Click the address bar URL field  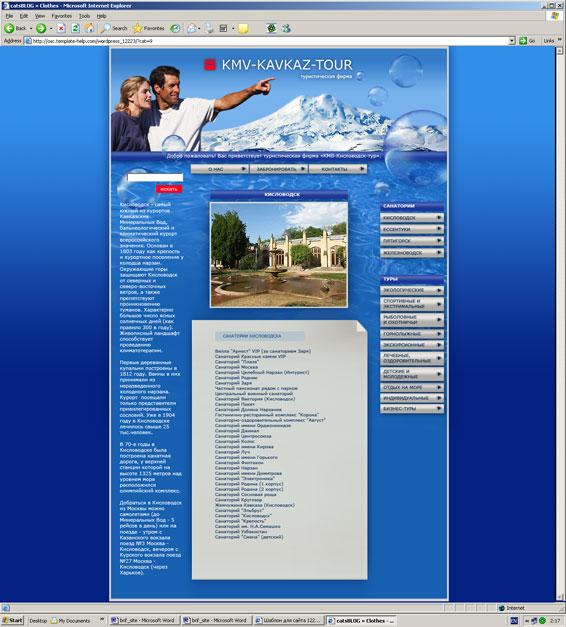(268, 41)
